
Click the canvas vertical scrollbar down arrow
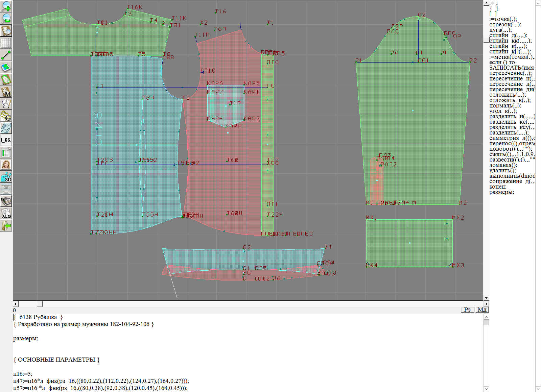point(486,298)
